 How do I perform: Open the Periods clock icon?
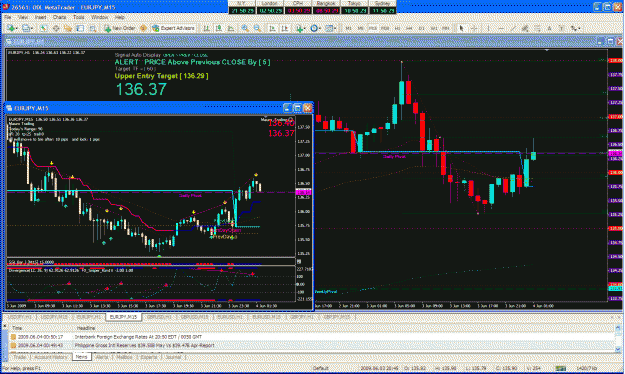(314, 28)
